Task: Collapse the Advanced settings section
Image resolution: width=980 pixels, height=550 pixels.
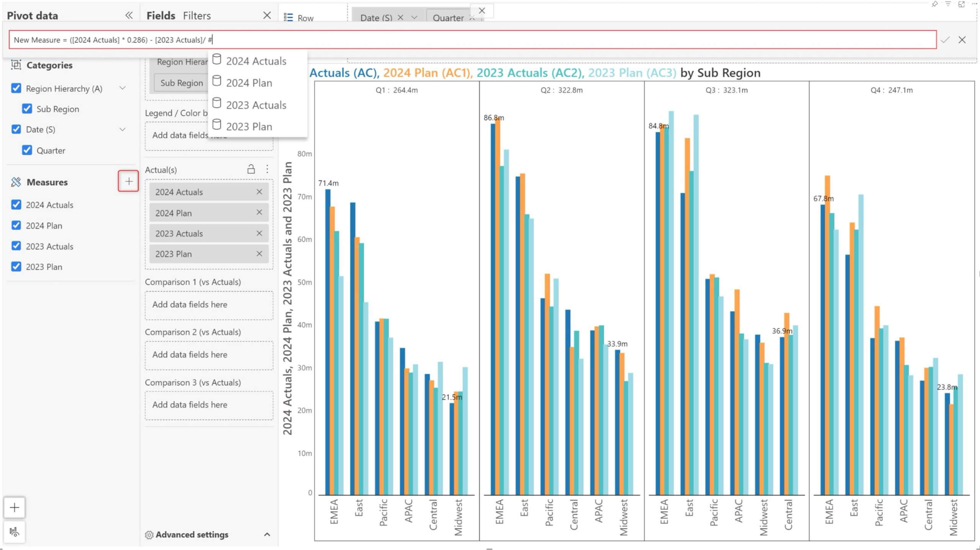Action: (x=267, y=534)
